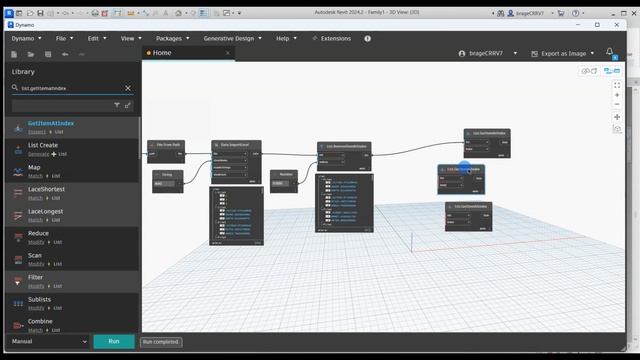Image resolution: width=640 pixels, height=360 pixels.
Task: Zoom out of the workspace
Action: (617, 104)
